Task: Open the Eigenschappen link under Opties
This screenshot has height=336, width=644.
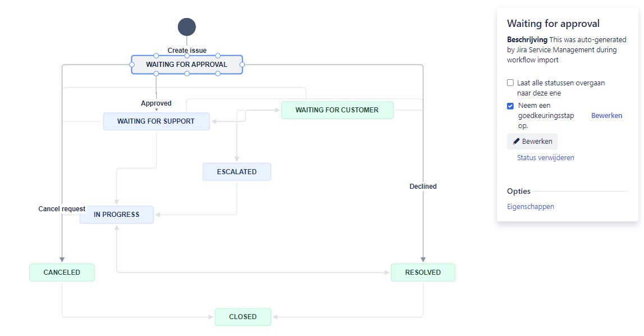Action: (530, 206)
